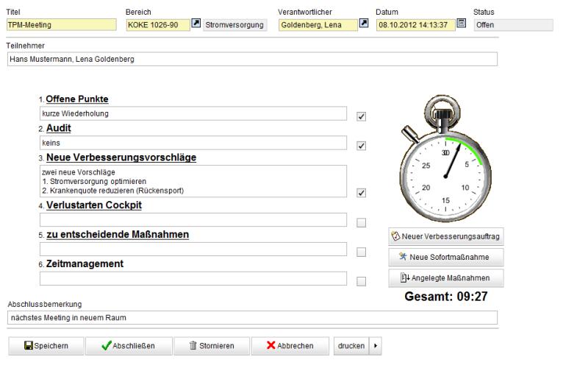The image size is (588, 368).
Task: Open the Audit heading link
Action: coord(59,128)
